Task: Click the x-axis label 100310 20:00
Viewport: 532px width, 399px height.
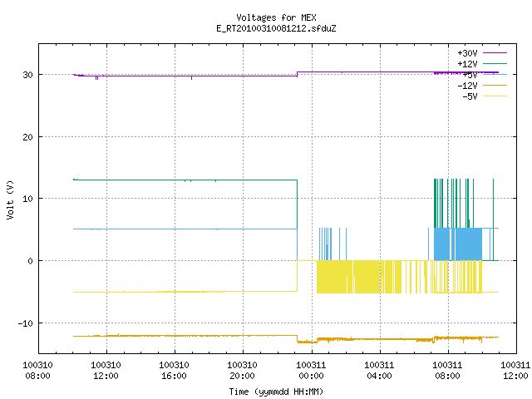Action: point(242,371)
